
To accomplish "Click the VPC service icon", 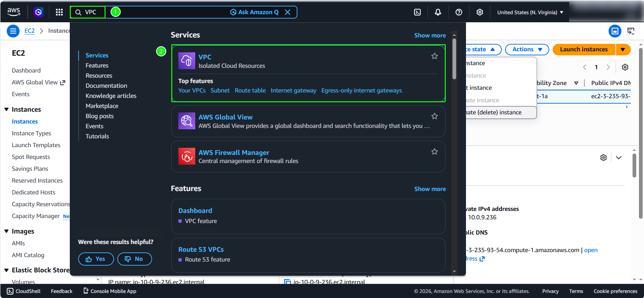I will (x=187, y=61).
